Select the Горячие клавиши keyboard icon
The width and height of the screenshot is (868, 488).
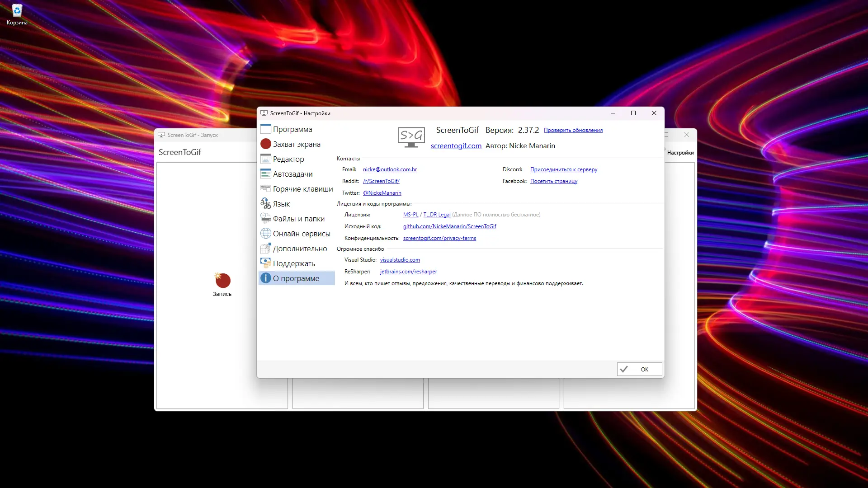tap(266, 189)
